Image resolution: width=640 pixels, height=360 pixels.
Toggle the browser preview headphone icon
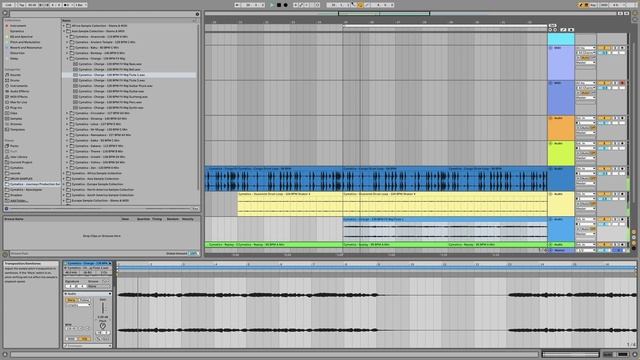(6, 209)
